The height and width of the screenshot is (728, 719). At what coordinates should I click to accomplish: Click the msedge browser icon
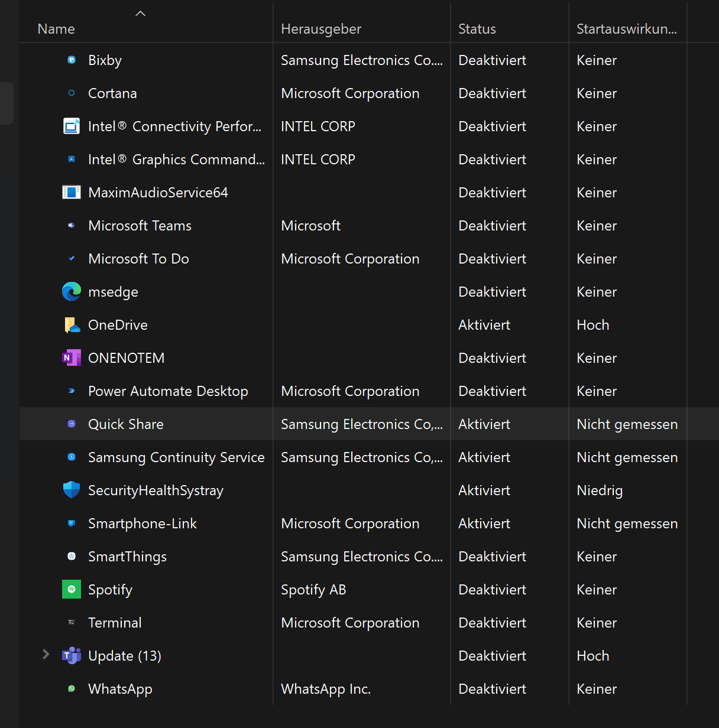pos(72,291)
